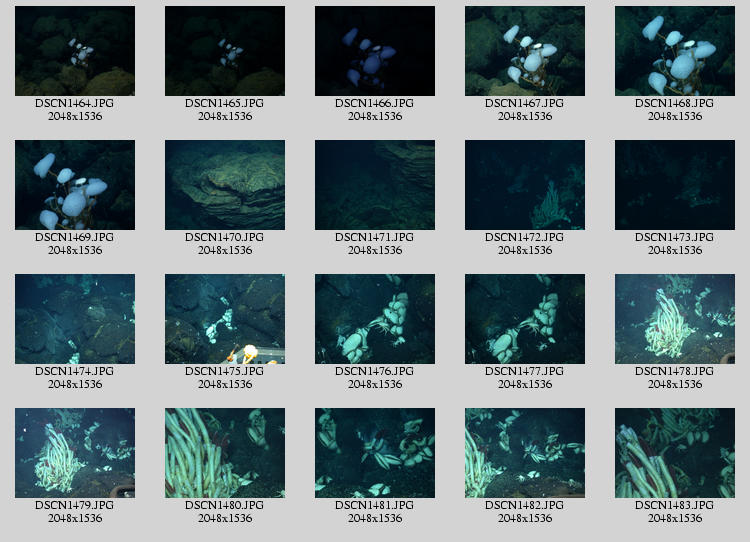
Task: Open the close-up thumbnail DSCN1480.JPG
Action: [225, 453]
